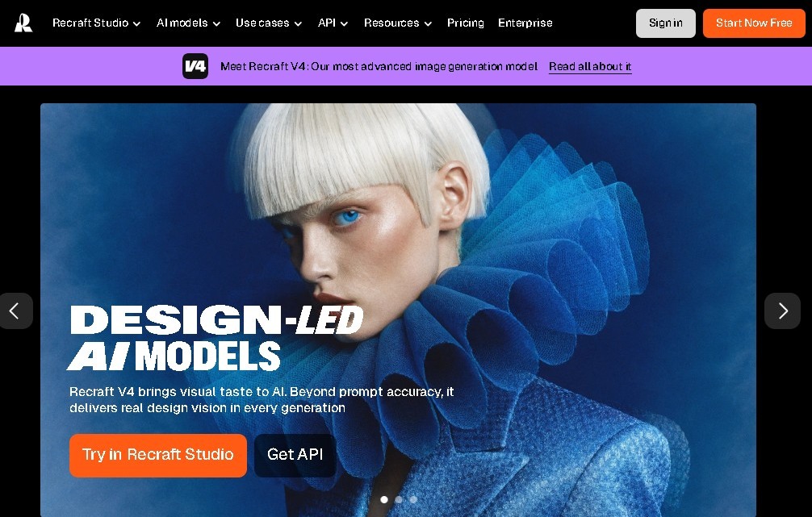Expand the Resources dropdown
812x517 pixels.
tap(398, 23)
